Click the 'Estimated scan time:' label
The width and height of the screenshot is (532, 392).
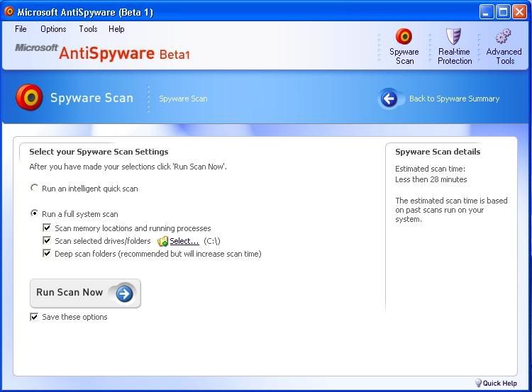coord(431,169)
